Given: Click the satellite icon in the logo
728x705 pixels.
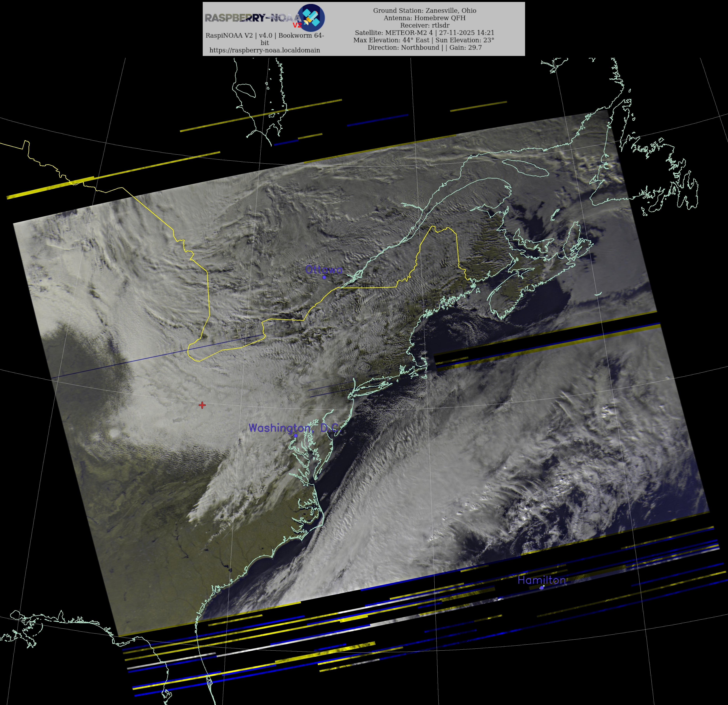Looking at the screenshot, I should pos(311,17).
